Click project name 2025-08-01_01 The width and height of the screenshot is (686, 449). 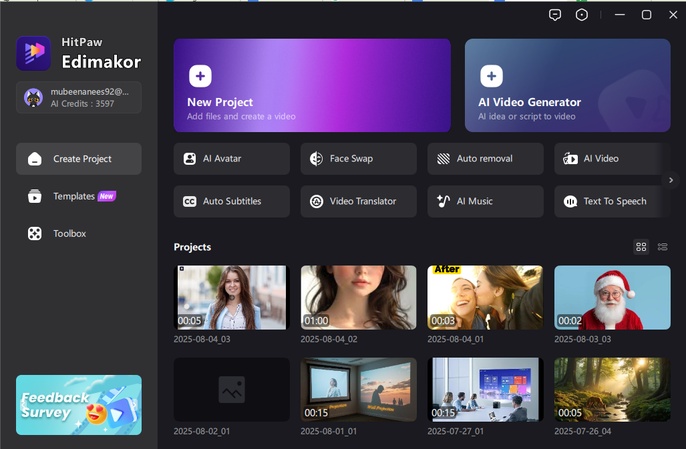tap(329, 431)
